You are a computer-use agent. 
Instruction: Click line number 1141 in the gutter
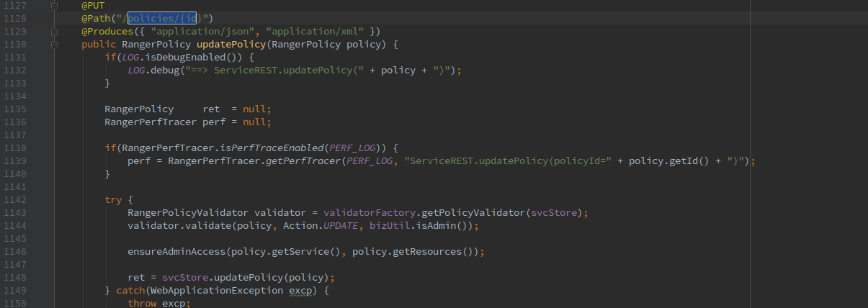(x=15, y=187)
